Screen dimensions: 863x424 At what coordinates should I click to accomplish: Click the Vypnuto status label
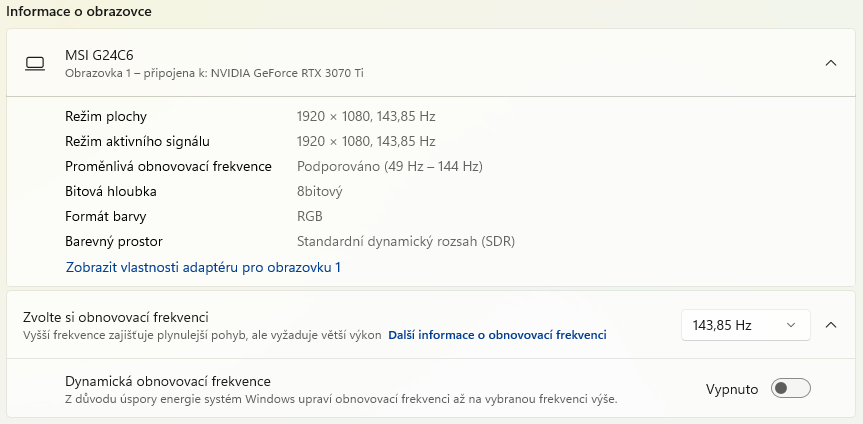point(732,389)
